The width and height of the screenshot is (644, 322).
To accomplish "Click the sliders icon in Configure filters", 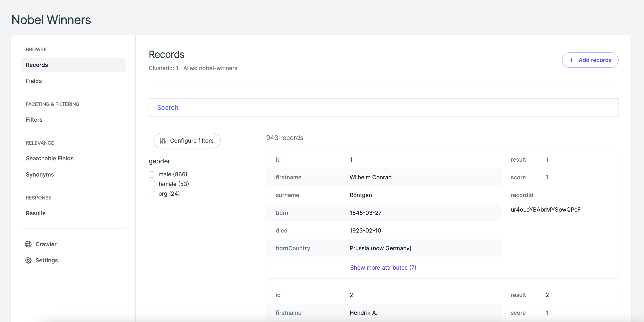I will point(163,140).
